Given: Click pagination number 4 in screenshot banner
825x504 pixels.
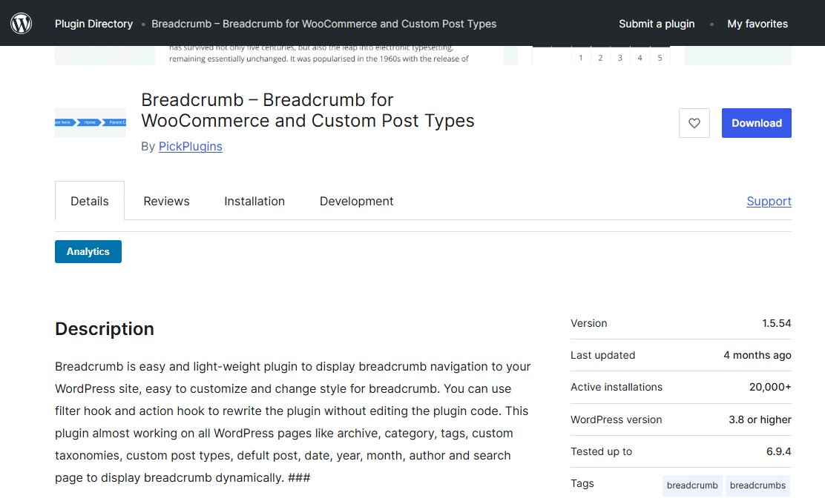Looking at the screenshot, I should [x=640, y=58].
